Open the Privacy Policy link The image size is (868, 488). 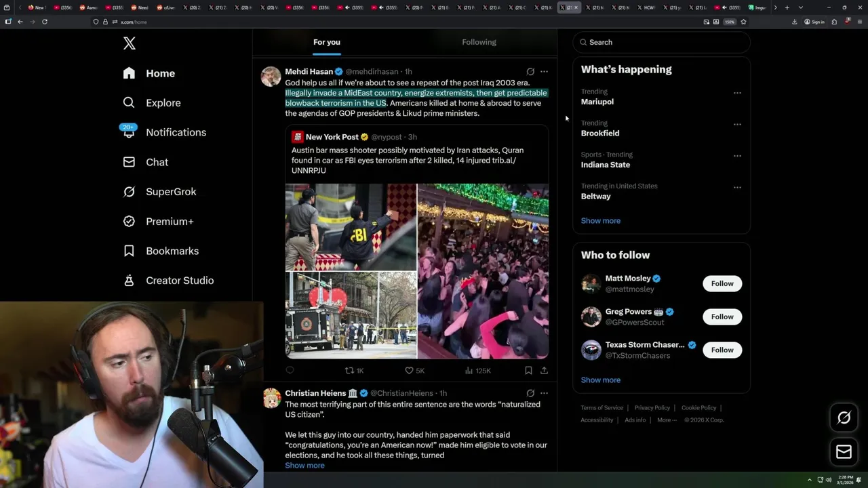click(652, 408)
